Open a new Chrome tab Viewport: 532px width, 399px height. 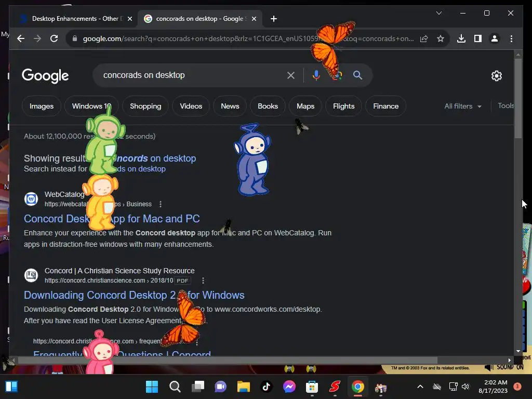click(x=274, y=19)
